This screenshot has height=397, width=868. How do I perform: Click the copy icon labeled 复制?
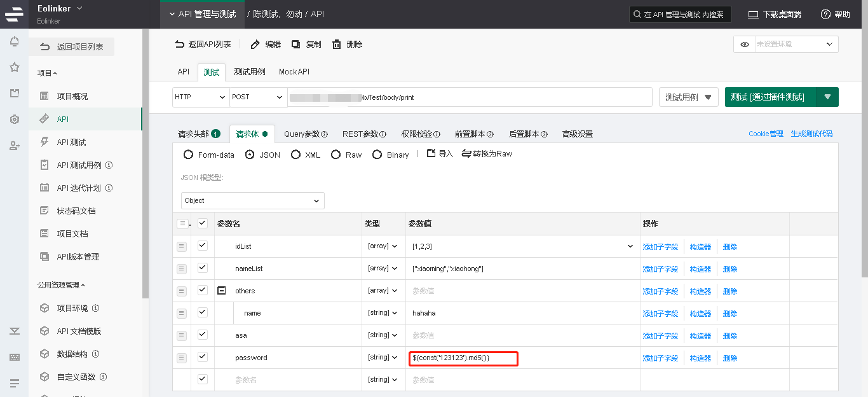point(296,45)
